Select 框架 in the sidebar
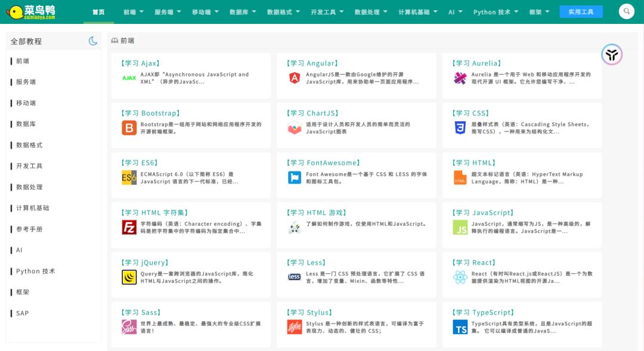This screenshot has width=644, height=351. pos(23,292)
